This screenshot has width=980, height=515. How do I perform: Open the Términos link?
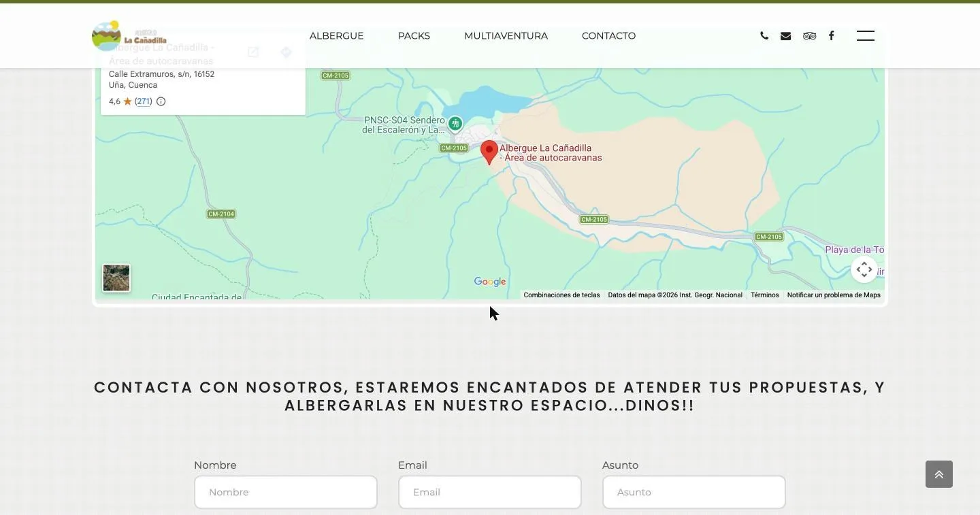click(765, 295)
